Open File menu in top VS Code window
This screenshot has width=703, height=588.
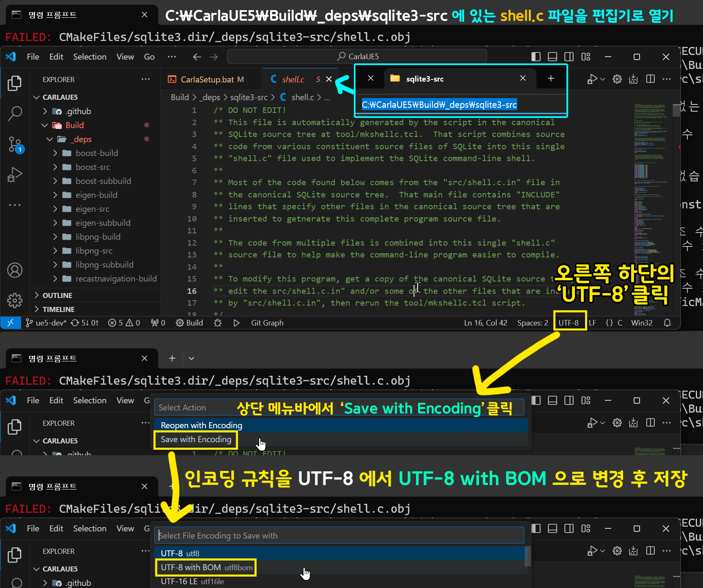coord(33,57)
